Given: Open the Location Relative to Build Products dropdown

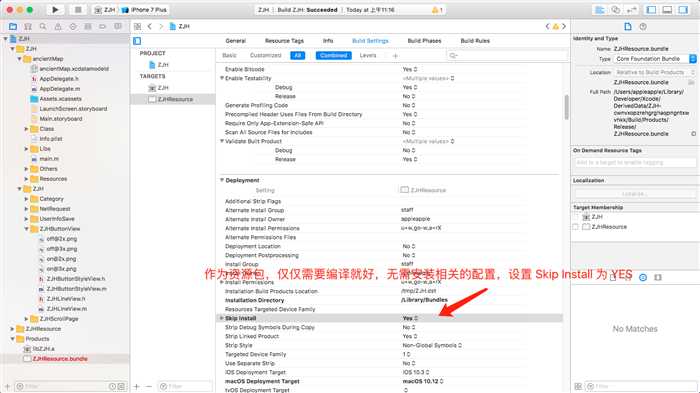Looking at the screenshot, I should (654, 72).
